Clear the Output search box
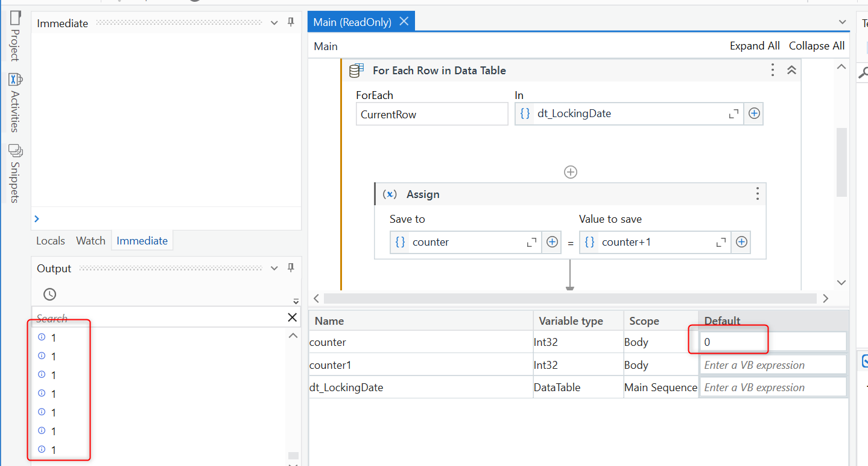Screen dimensions: 868x466 292,318
